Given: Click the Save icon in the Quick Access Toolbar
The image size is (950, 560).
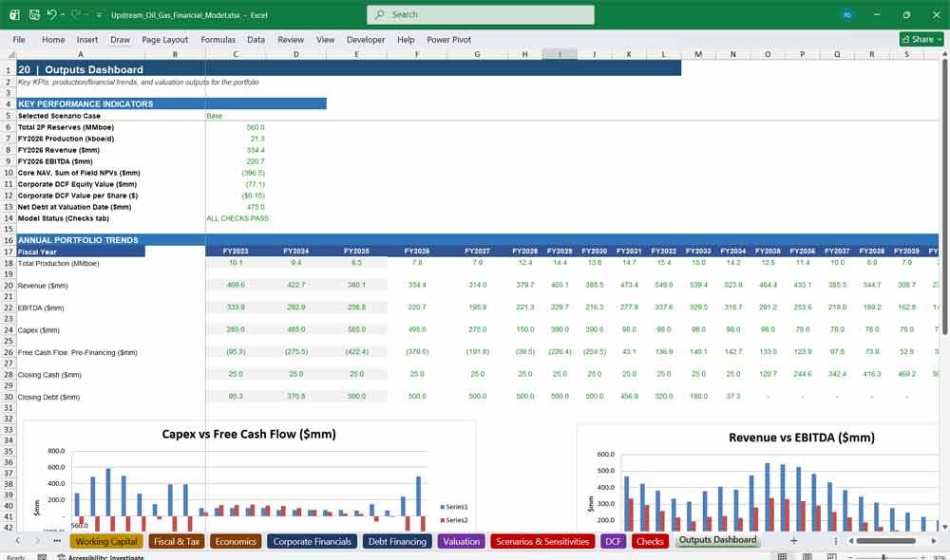Looking at the screenshot, I should pos(34,14).
